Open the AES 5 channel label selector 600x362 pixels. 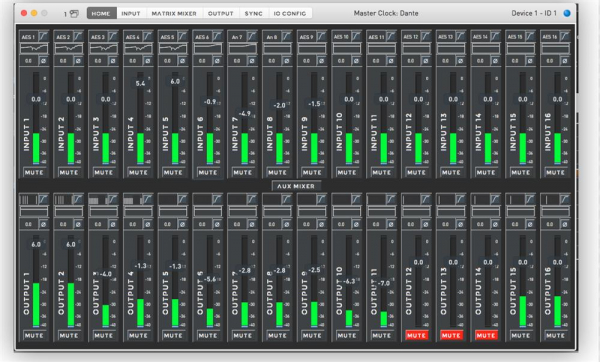click(x=168, y=37)
